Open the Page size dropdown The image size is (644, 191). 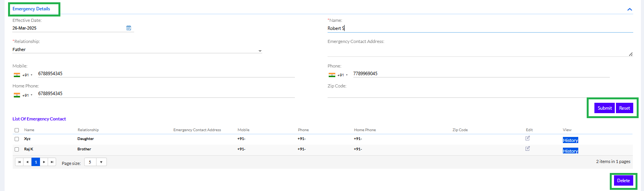pyautogui.click(x=95, y=162)
